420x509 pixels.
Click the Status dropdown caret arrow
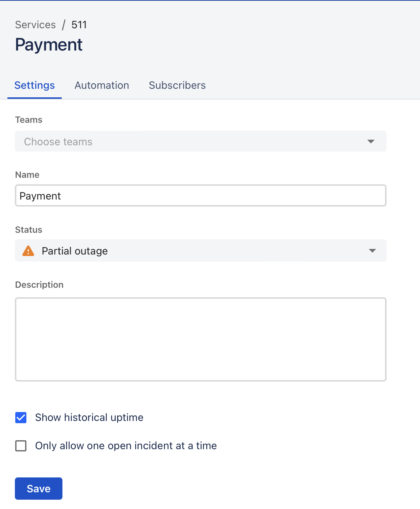[x=372, y=251]
